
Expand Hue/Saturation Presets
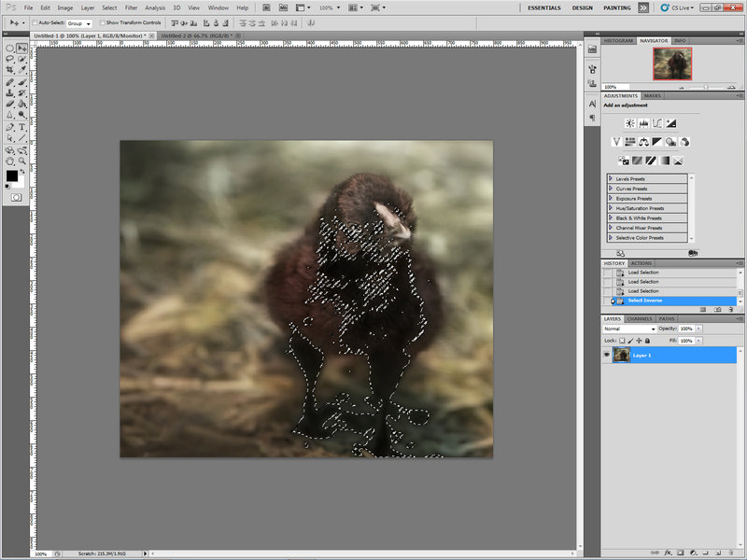click(x=611, y=207)
